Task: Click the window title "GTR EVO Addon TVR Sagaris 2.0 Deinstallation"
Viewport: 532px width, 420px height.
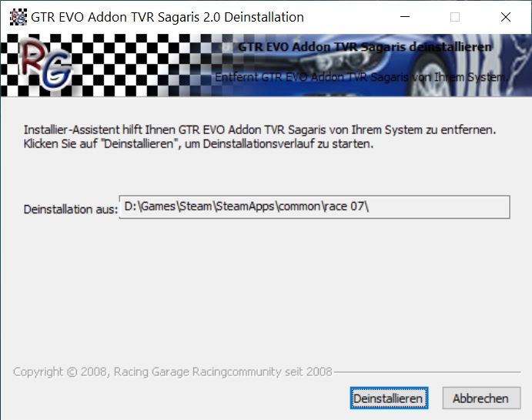Action: pyautogui.click(x=166, y=16)
